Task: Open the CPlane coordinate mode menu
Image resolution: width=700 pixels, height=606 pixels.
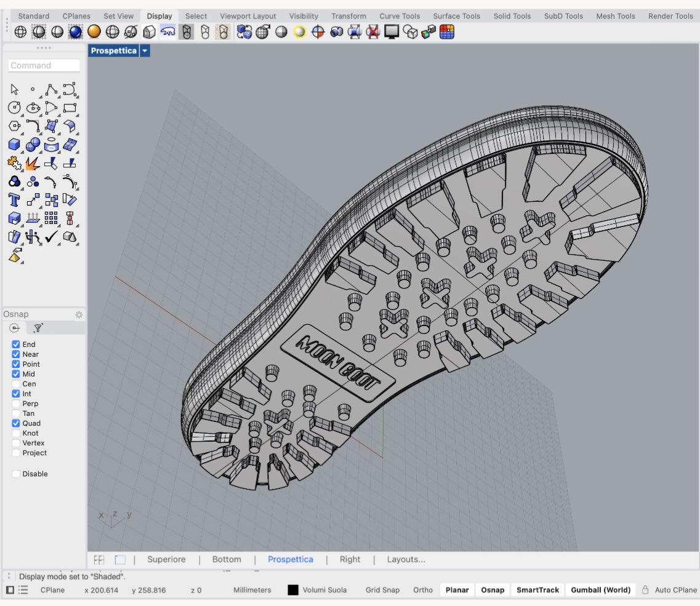Action: (52, 589)
